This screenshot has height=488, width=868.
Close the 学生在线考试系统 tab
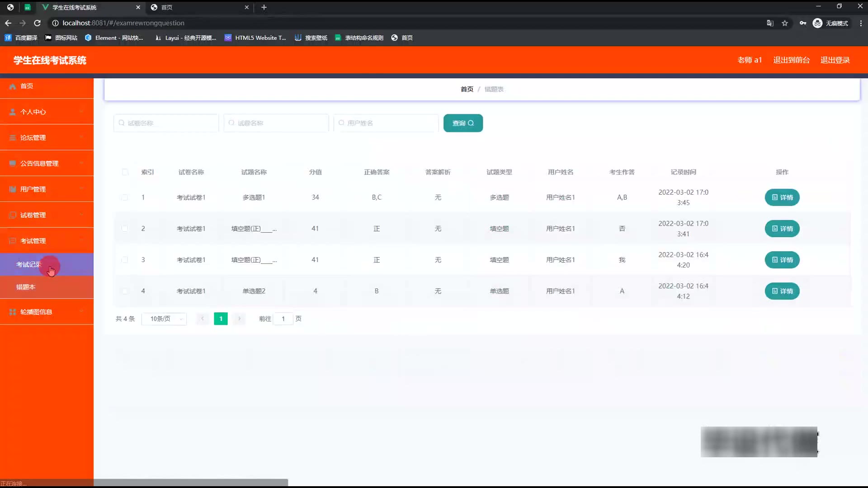coord(138,7)
